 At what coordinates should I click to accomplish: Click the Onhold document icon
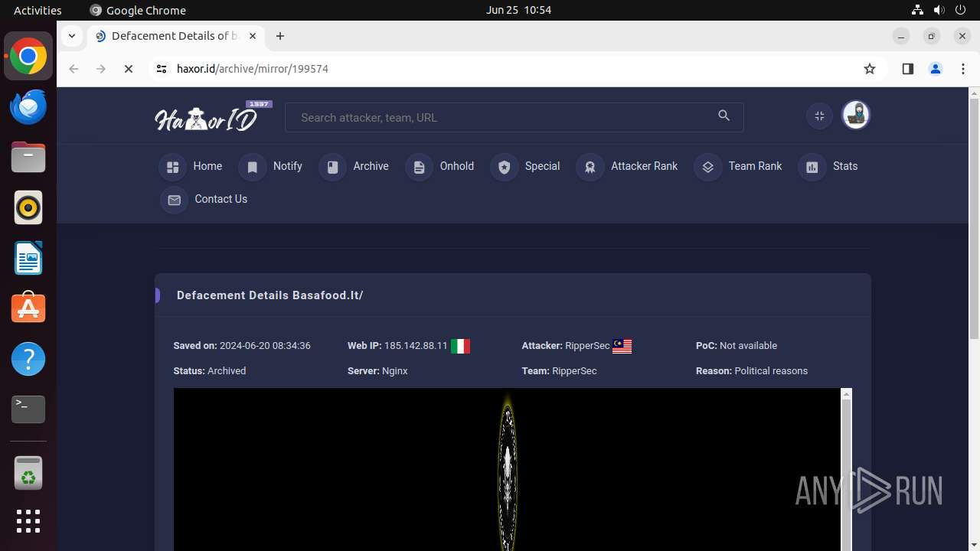[x=419, y=167]
